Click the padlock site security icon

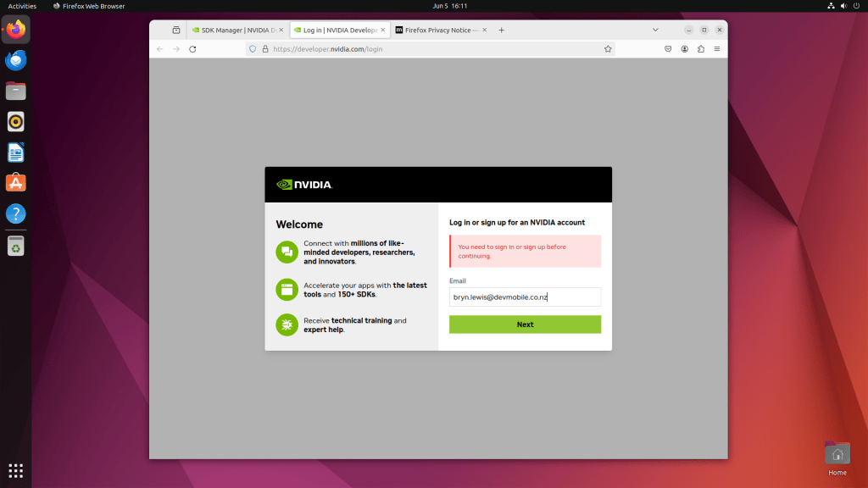pyautogui.click(x=265, y=49)
